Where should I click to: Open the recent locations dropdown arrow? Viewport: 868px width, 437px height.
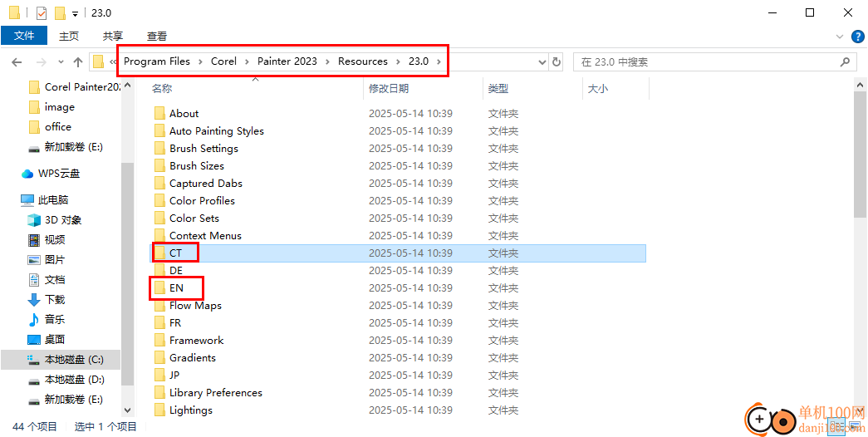[61, 62]
